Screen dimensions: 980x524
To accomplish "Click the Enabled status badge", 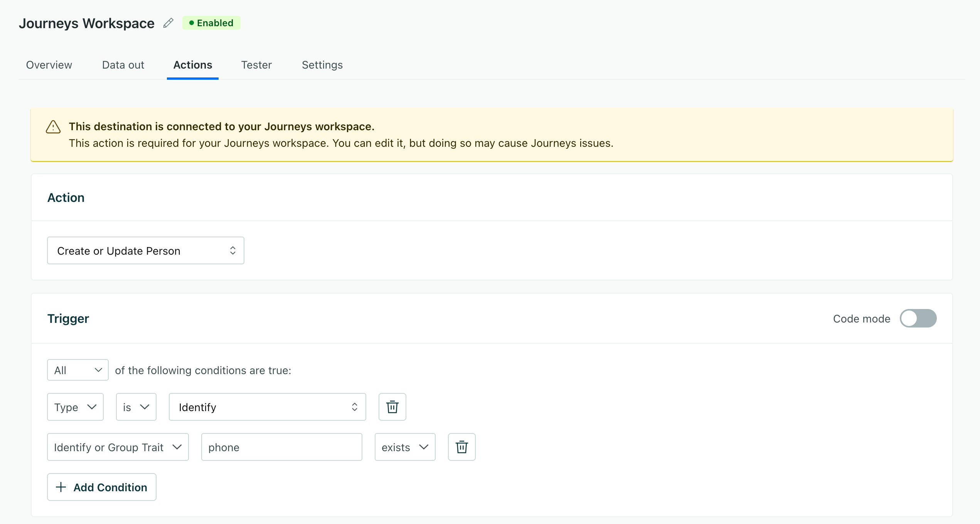I will [x=211, y=23].
